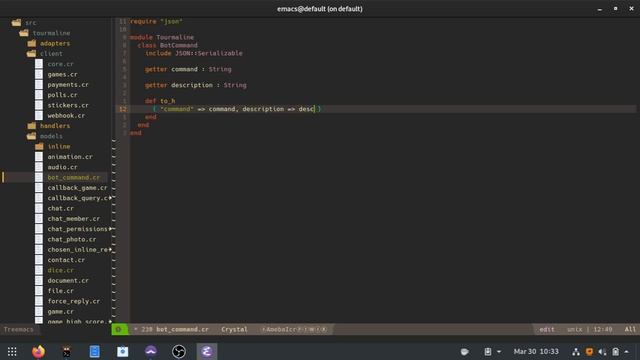This screenshot has width=640, height=360.
Task: Open callback_query.cr file
Action: (x=78, y=198)
